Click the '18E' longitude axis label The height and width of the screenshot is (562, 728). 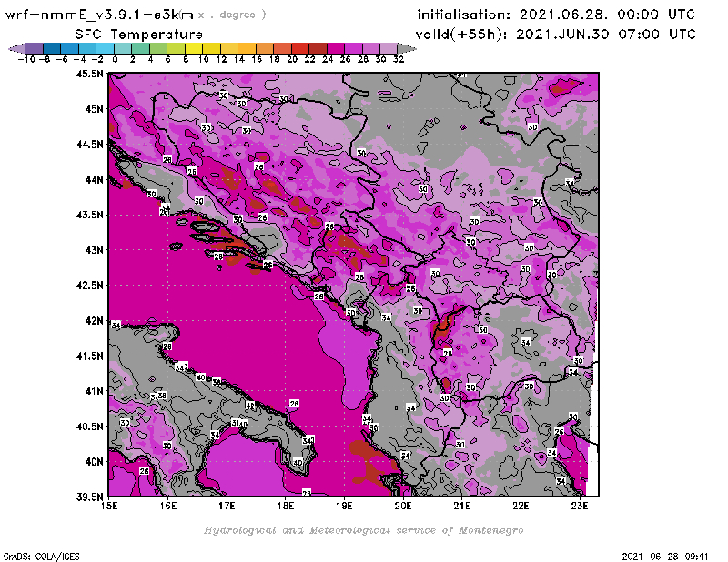click(286, 506)
